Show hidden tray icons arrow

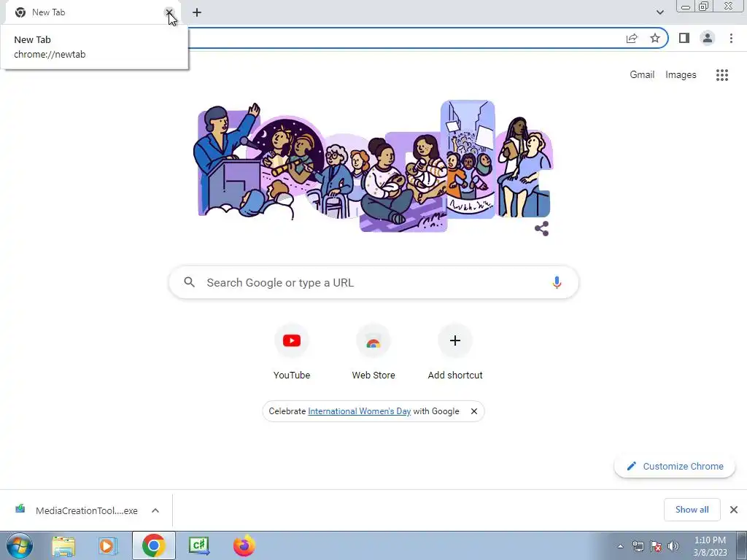click(620, 546)
